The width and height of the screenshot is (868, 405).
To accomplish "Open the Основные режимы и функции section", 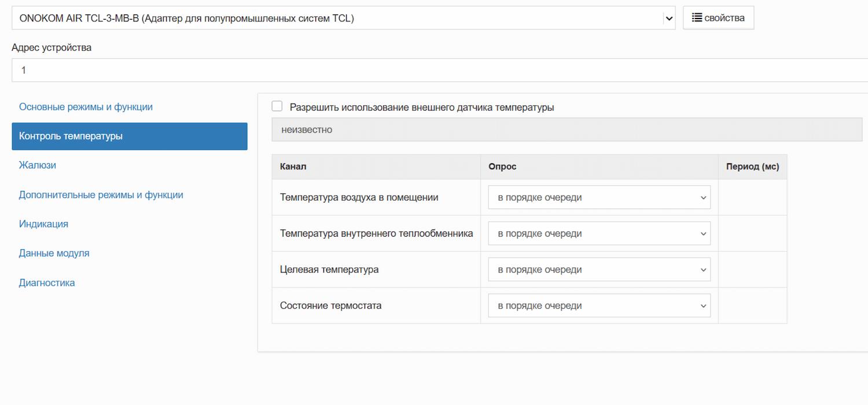I will [86, 107].
